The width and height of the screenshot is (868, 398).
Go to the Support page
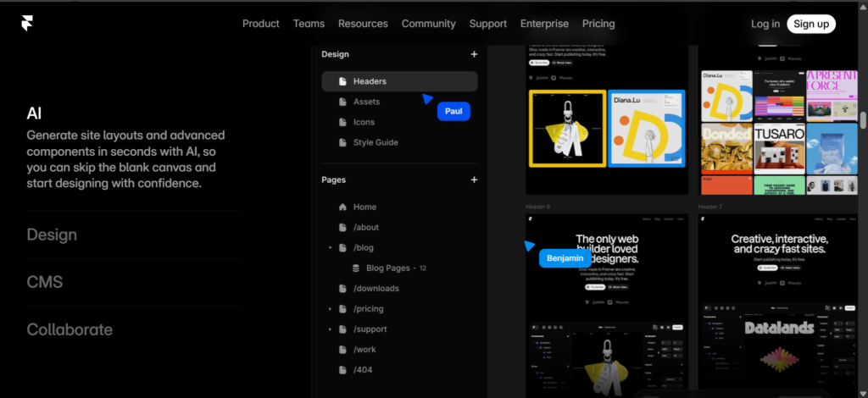coord(488,24)
